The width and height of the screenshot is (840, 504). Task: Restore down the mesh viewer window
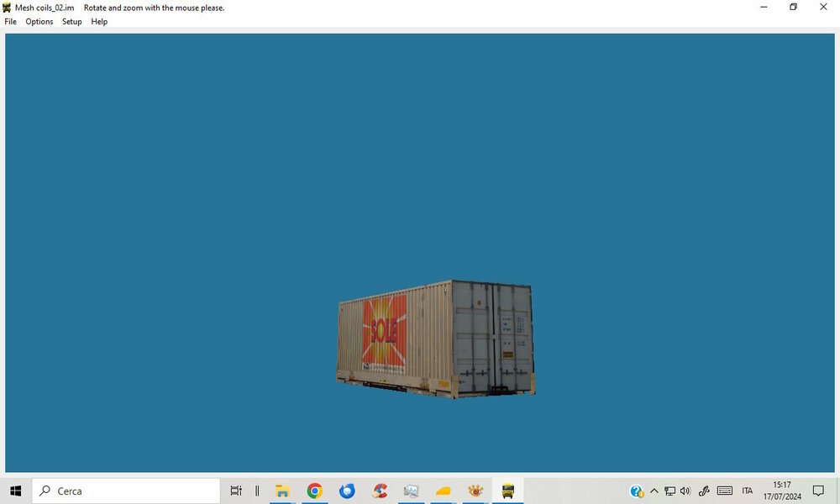[x=794, y=7]
